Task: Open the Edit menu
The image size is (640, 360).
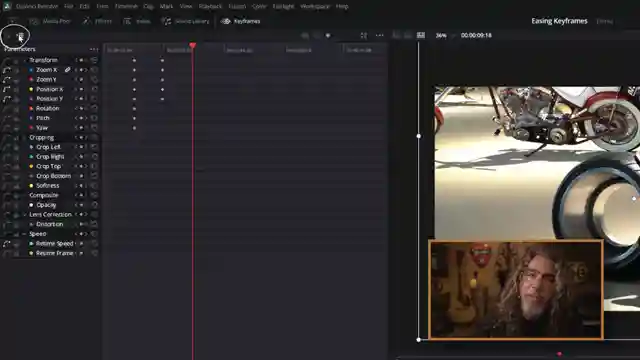Action: (84, 7)
